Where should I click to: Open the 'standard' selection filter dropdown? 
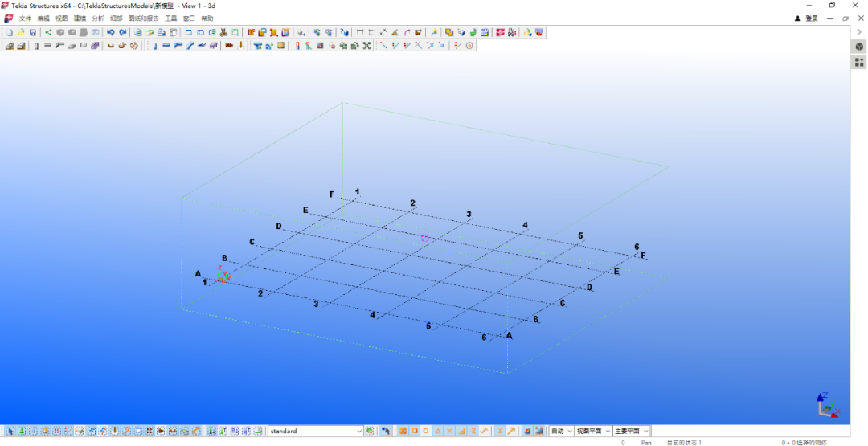tap(316, 431)
